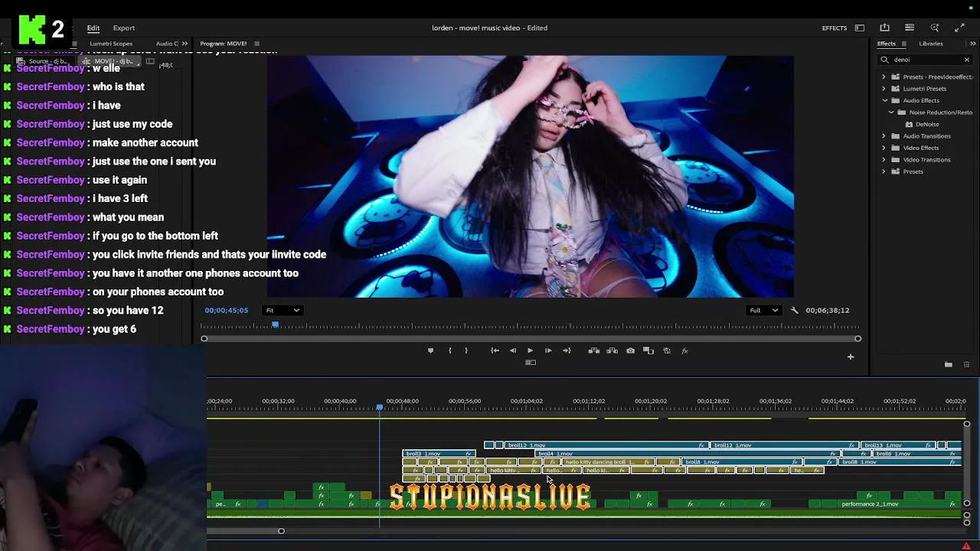Open the Libraries panel tab
Image resolution: width=980 pixels, height=551 pixels.
click(x=931, y=44)
